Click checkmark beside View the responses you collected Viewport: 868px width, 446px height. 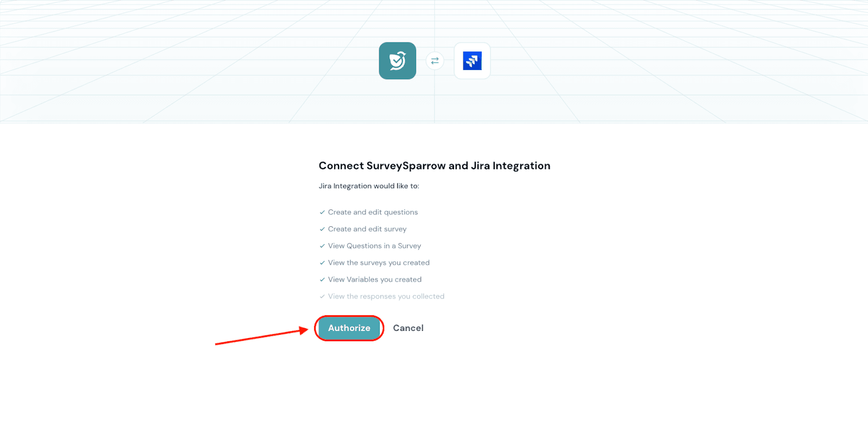pos(322,296)
